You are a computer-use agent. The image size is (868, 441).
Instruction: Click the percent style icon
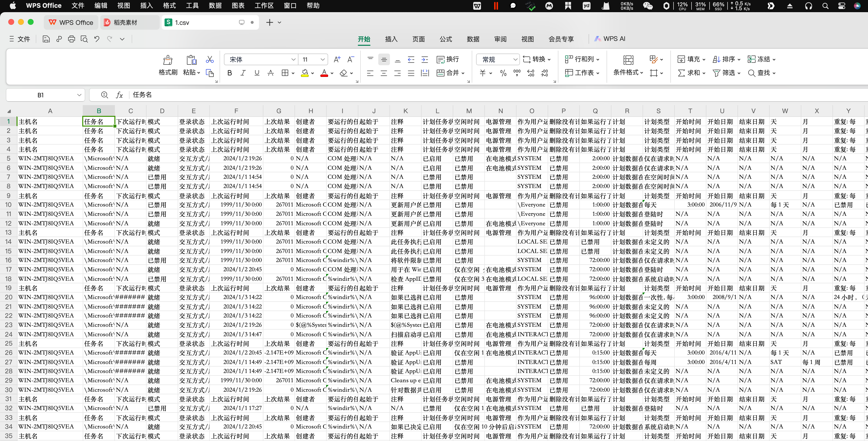[503, 73]
